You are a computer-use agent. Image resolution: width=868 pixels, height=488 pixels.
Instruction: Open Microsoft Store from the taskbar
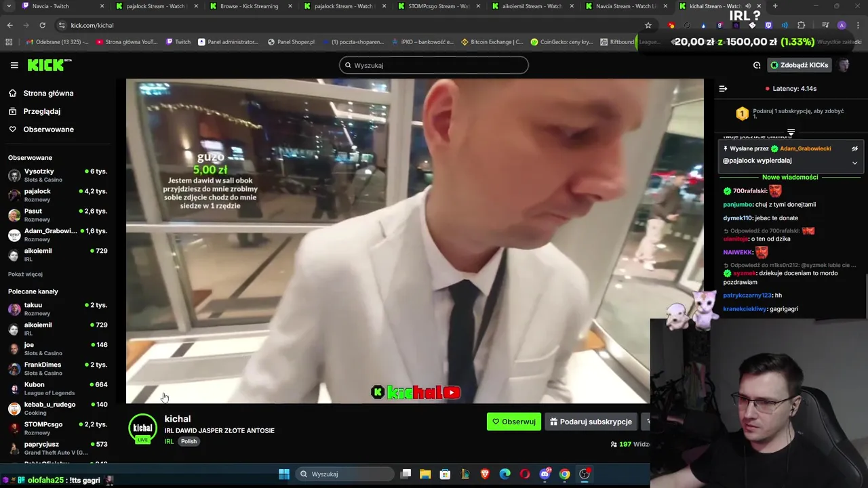(445, 474)
